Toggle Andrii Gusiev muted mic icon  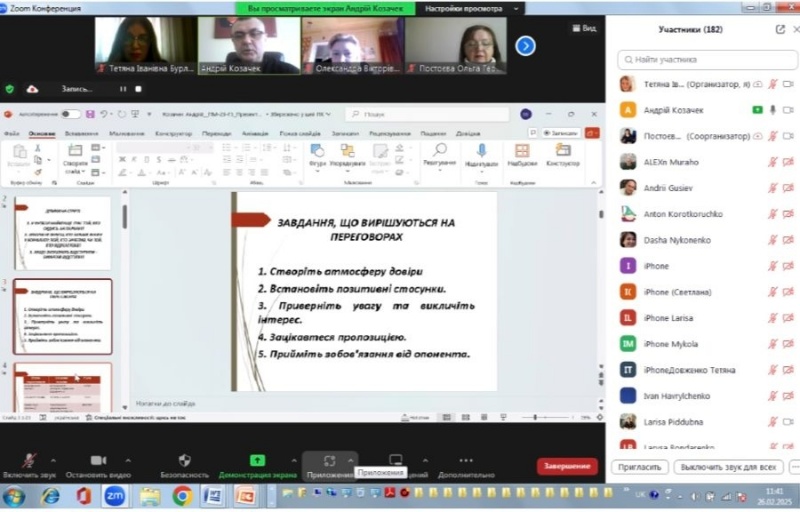(x=772, y=188)
